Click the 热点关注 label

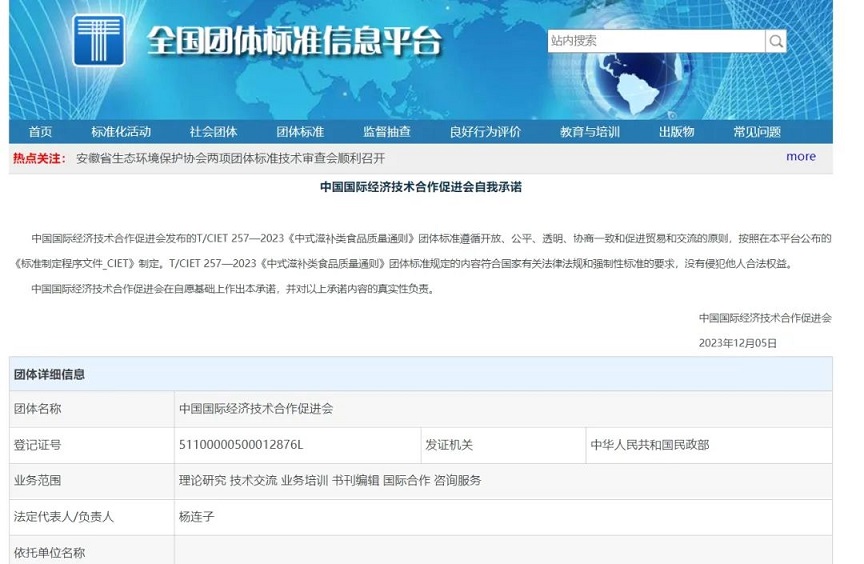click(x=39, y=158)
